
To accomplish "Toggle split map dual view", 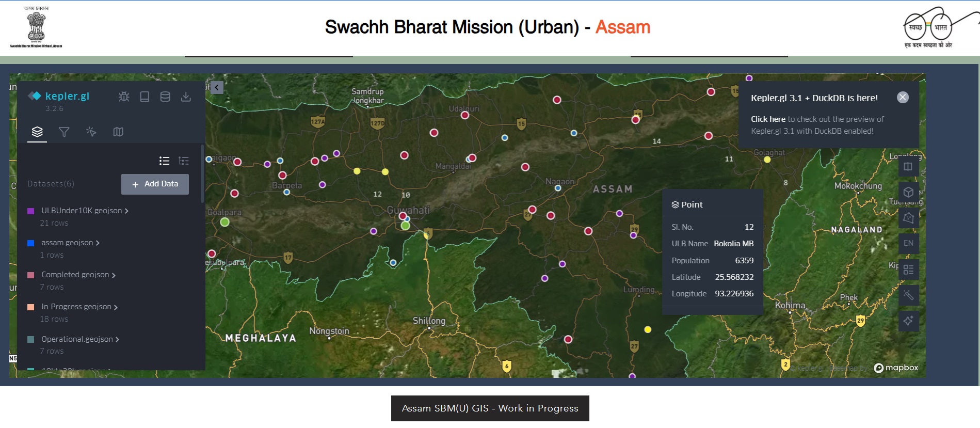I will coord(908,166).
